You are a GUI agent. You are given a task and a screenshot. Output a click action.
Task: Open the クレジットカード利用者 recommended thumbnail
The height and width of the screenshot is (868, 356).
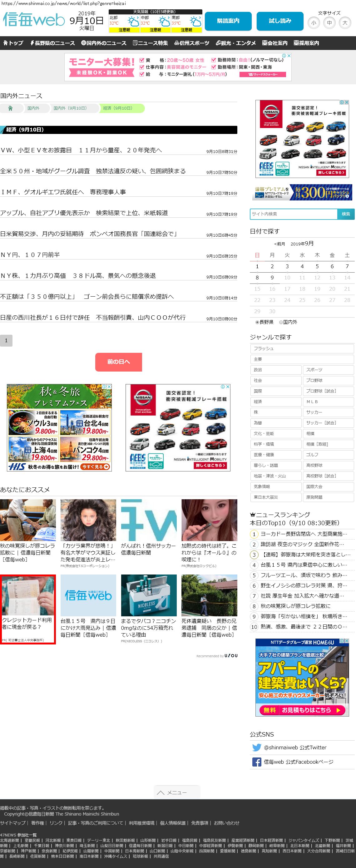pos(28,596)
